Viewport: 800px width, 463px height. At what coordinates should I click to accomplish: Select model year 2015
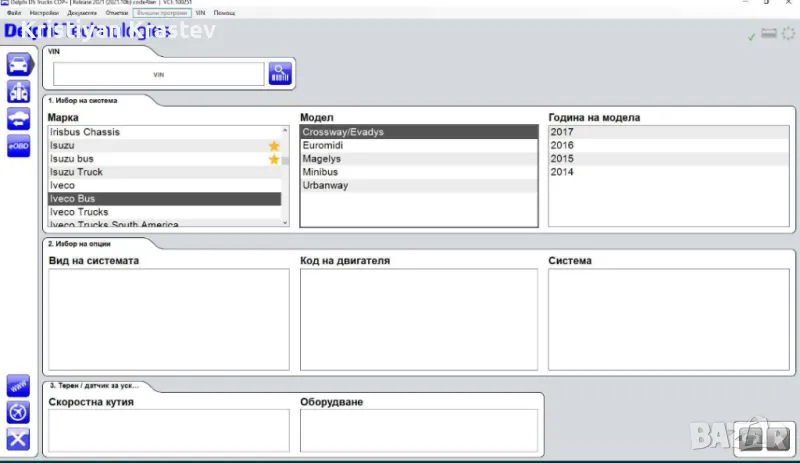(x=562, y=159)
